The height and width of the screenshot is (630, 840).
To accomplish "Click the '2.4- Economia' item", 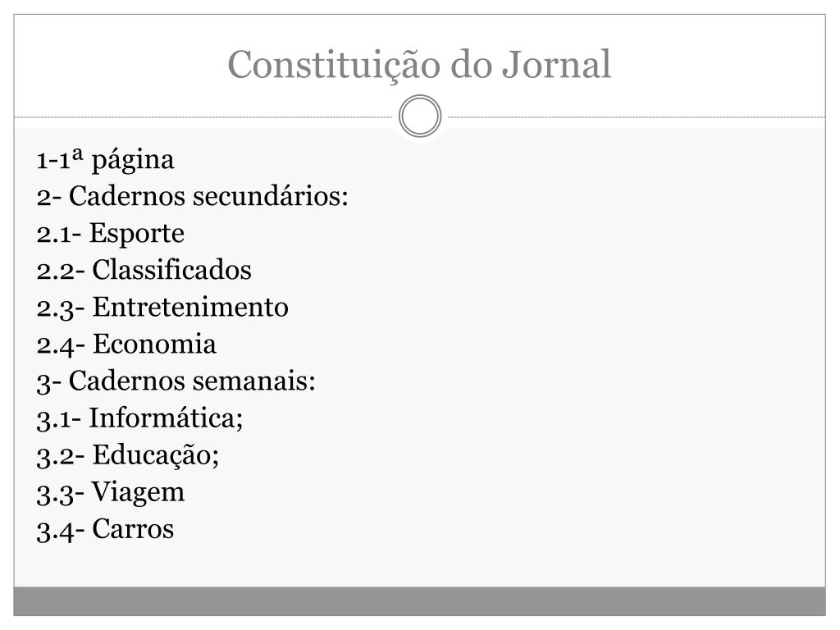I will 126,345.
